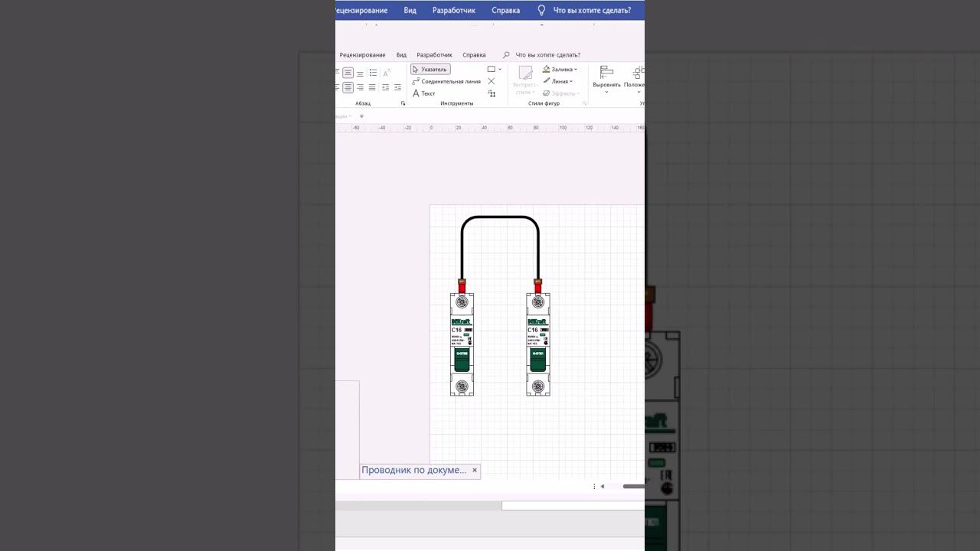Click the magnifier search icon
The image size is (980, 551).
(x=506, y=55)
